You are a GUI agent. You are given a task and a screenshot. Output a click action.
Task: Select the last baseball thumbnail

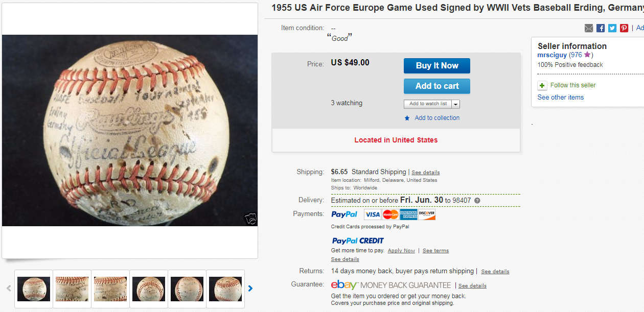tap(225, 289)
